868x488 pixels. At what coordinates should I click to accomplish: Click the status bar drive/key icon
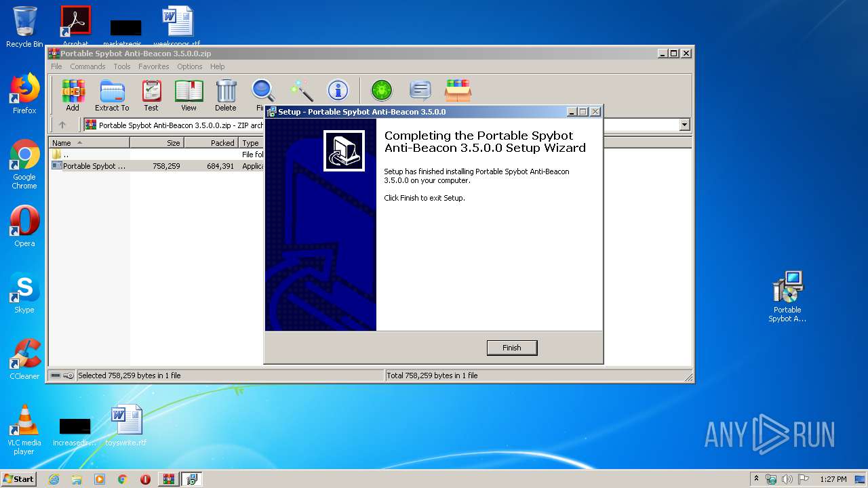62,375
